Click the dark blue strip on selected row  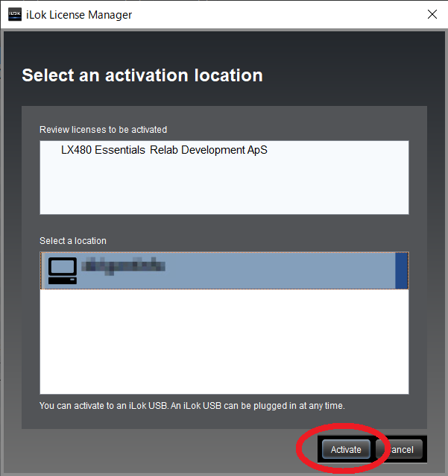pyautogui.click(x=401, y=270)
